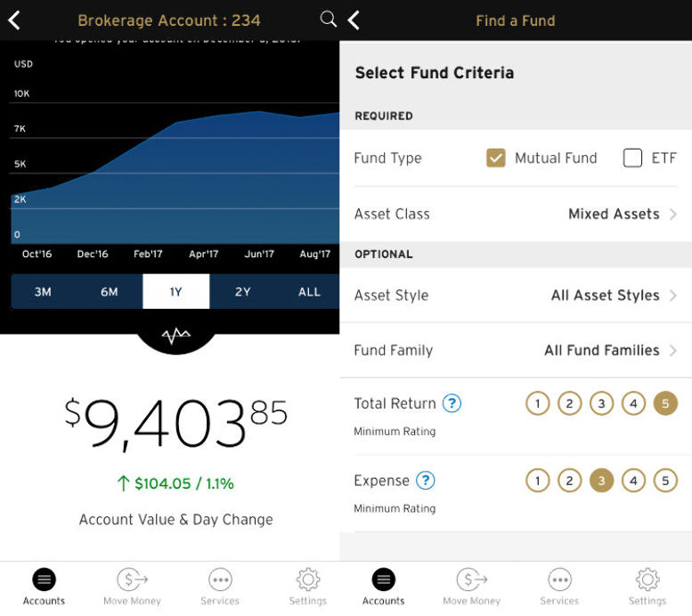692x616 pixels.
Task: Set Expense minimum rating to 1
Action: (537, 482)
